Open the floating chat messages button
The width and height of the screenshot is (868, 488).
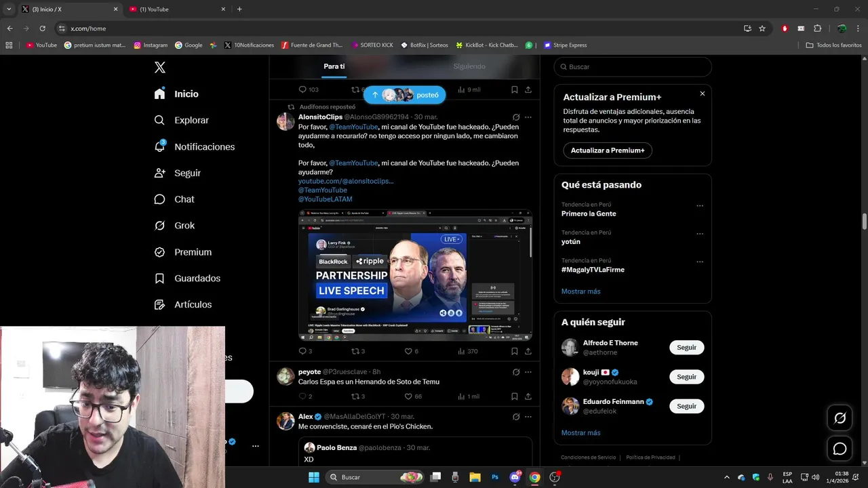[x=840, y=449]
